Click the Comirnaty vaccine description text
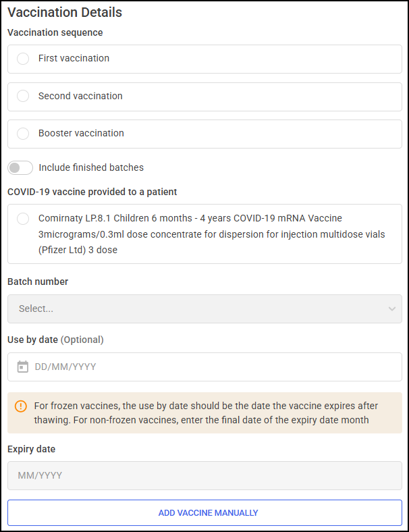Viewport: 409px width, 532px height. (212, 234)
